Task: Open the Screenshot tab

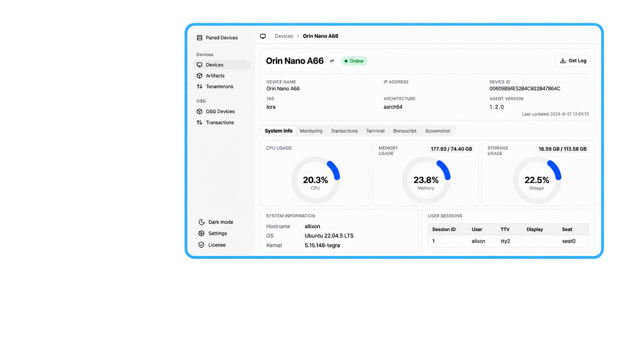Action: coord(437,131)
